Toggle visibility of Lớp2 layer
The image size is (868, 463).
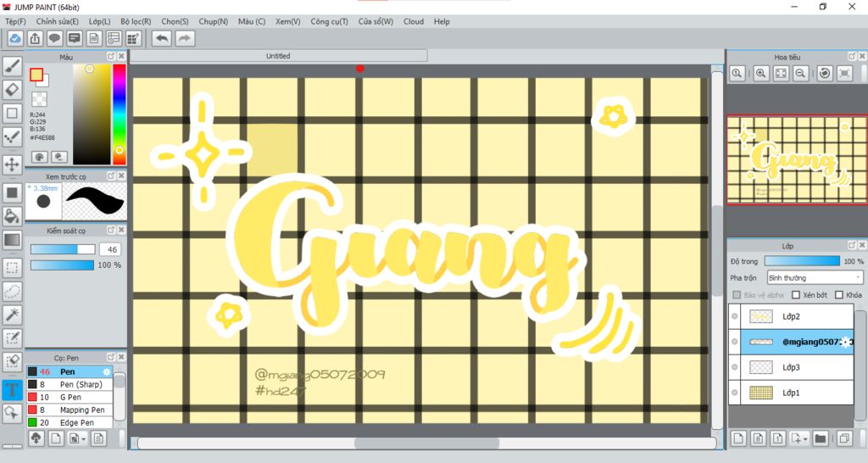pyautogui.click(x=735, y=316)
